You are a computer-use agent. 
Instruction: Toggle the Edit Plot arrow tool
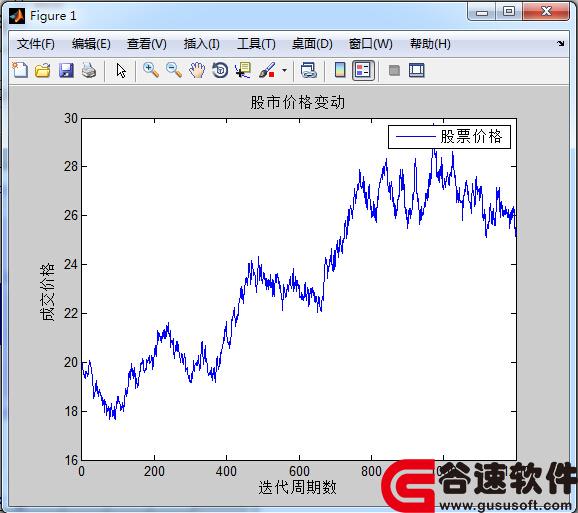point(121,70)
